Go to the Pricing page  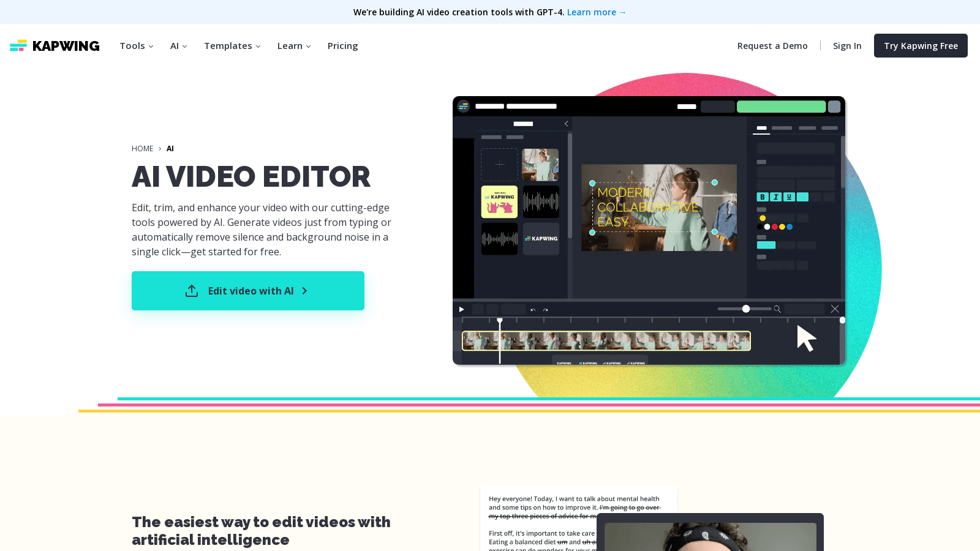[x=342, y=46]
